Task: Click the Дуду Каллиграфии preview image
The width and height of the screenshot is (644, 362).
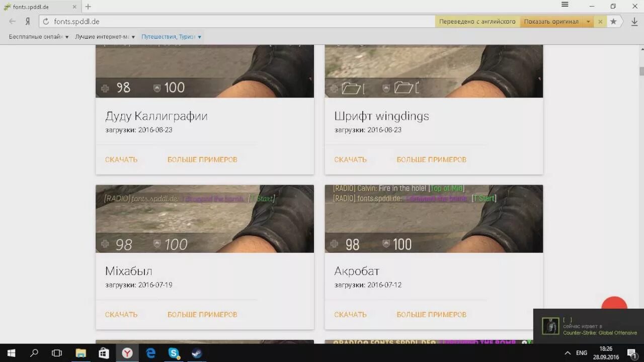Action: (x=205, y=71)
